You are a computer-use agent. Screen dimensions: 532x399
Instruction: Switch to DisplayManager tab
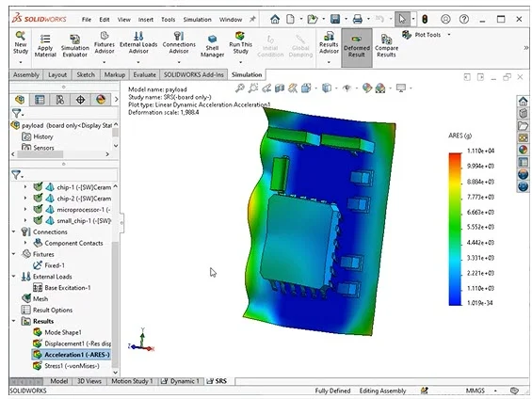pos(101,100)
